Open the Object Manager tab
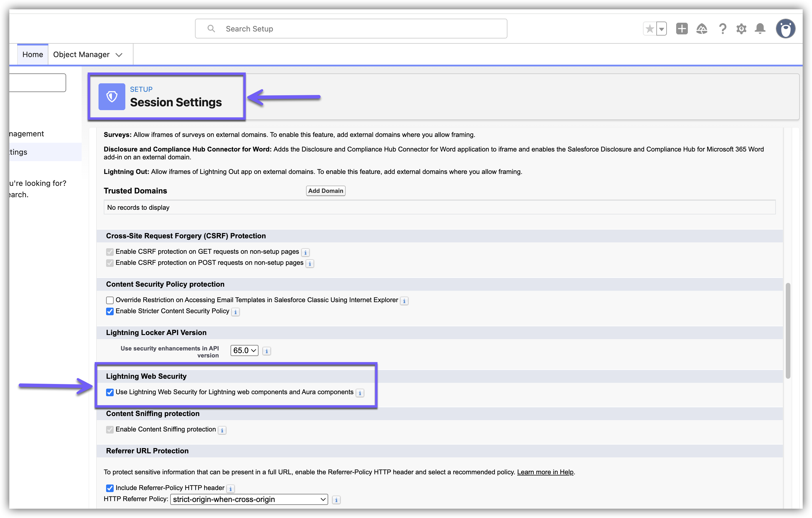 pyautogui.click(x=81, y=54)
